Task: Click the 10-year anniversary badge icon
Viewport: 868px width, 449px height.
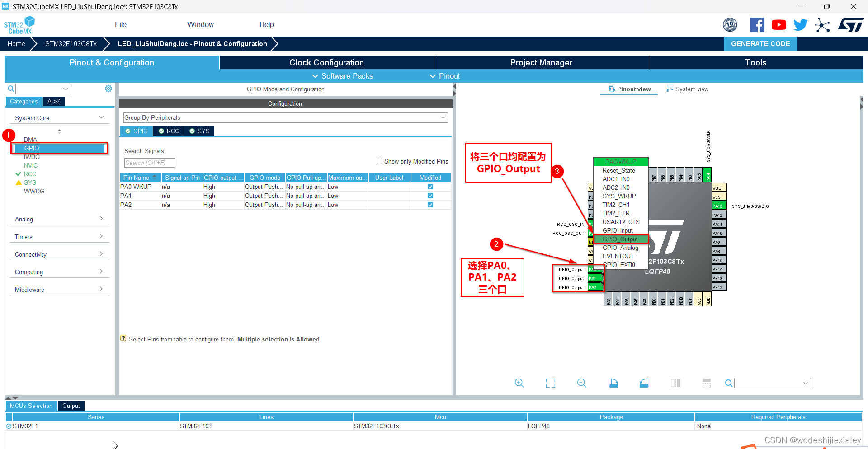Action: [730, 25]
